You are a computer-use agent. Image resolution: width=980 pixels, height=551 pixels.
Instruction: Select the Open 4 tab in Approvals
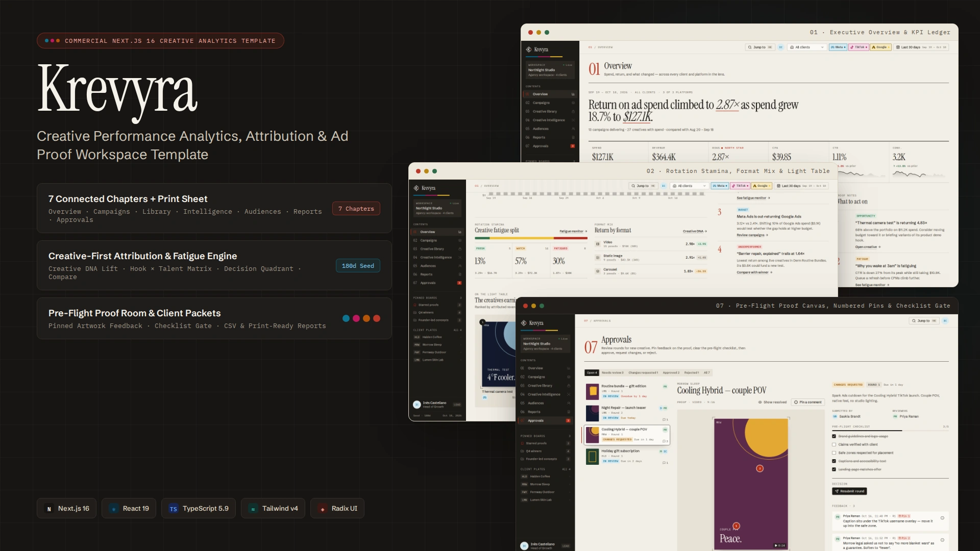592,372
